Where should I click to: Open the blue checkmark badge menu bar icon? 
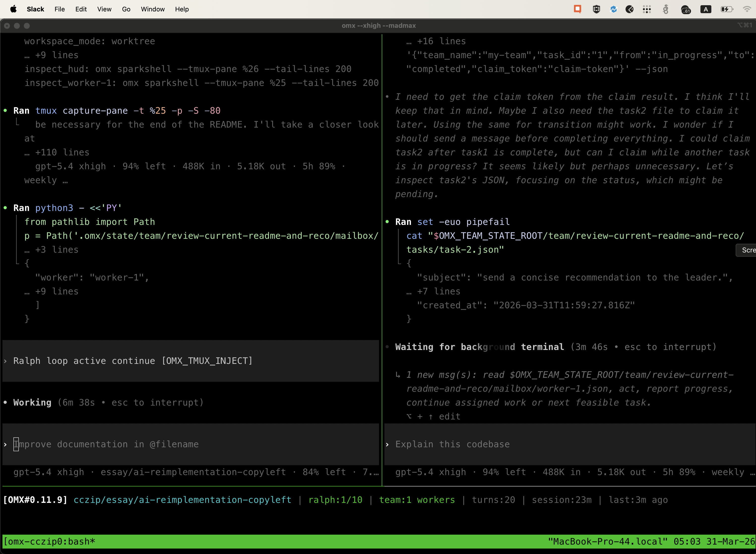(x=613, y=9)
